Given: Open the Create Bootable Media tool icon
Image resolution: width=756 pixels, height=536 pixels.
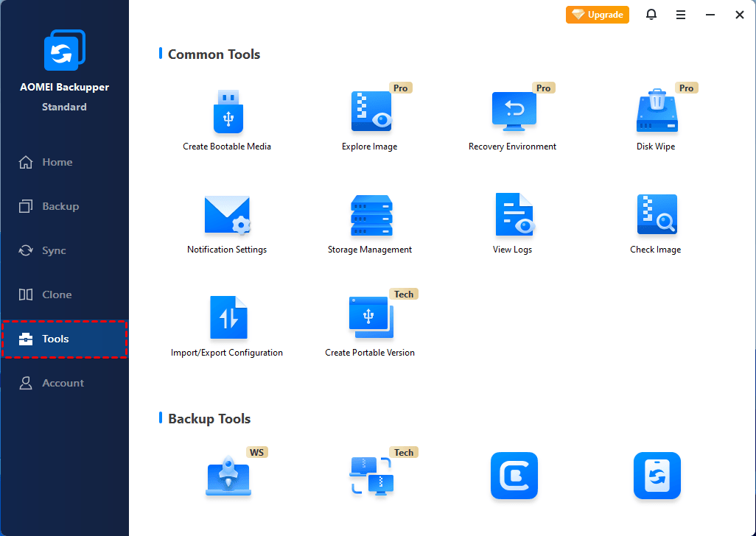Looking at the screenshot, I should point(228,111).
